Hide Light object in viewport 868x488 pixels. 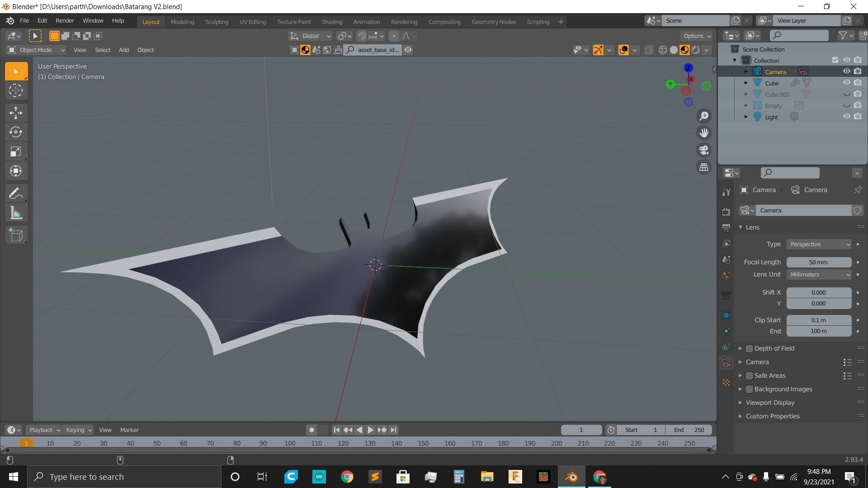pos(847,117)
